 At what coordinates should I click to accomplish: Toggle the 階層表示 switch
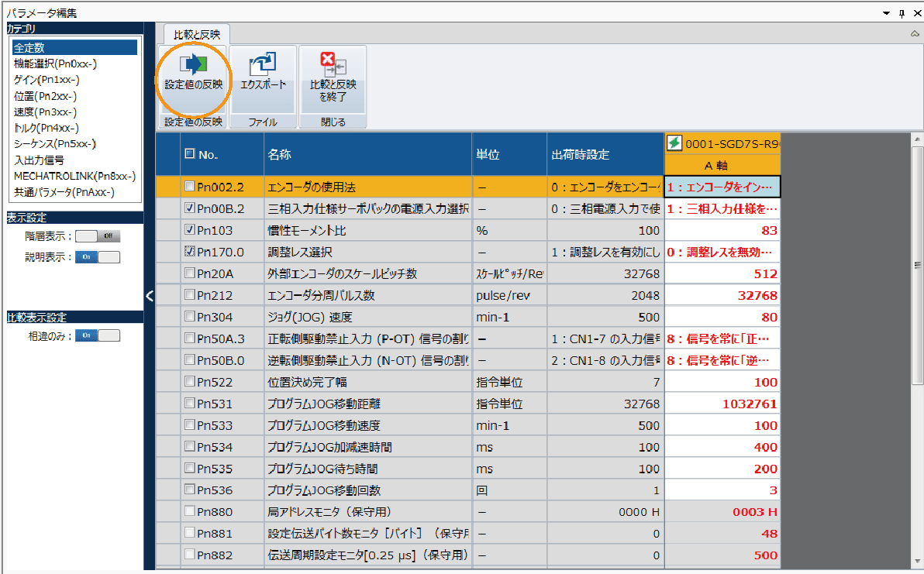[x=98, y=236]
